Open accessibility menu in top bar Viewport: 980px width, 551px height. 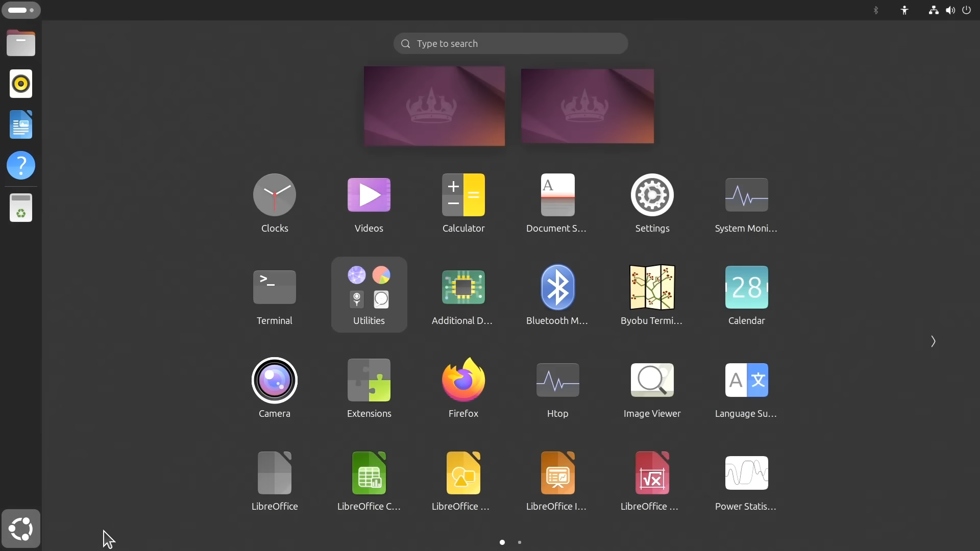coord(904,10)
